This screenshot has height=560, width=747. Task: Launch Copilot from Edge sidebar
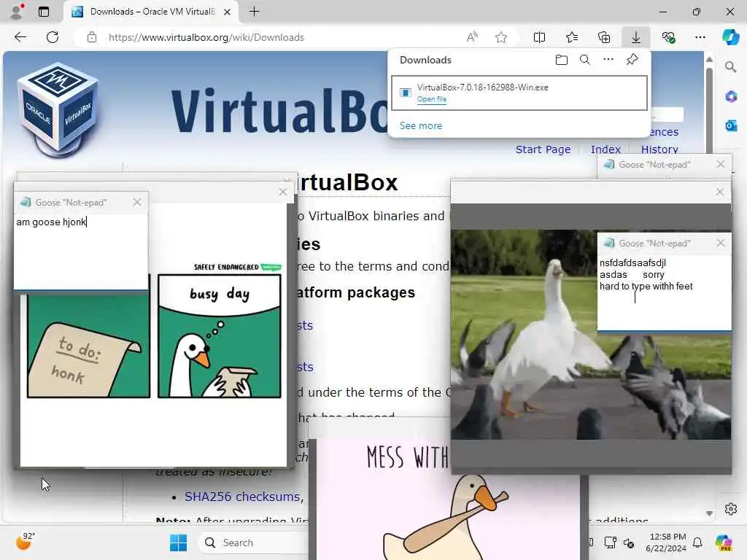click(x=730, y=37)
